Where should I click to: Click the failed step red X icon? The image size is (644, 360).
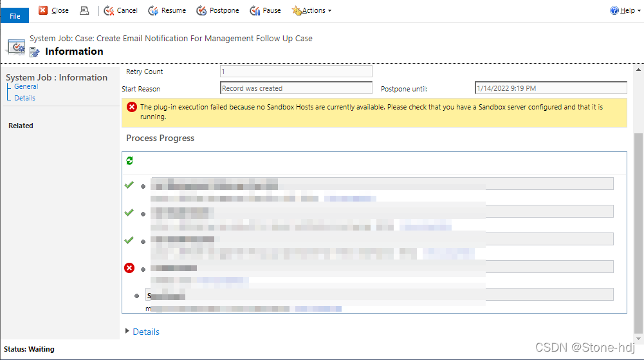click(129, 268)
